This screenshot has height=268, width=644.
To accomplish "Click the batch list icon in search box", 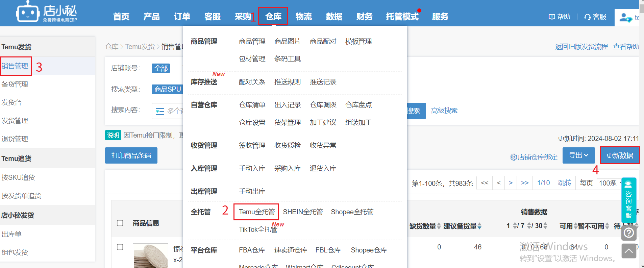I will point(160,111).
